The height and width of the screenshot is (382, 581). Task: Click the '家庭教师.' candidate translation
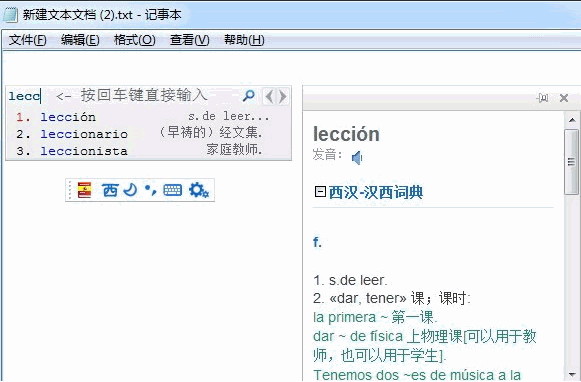(x=234, y=150)
